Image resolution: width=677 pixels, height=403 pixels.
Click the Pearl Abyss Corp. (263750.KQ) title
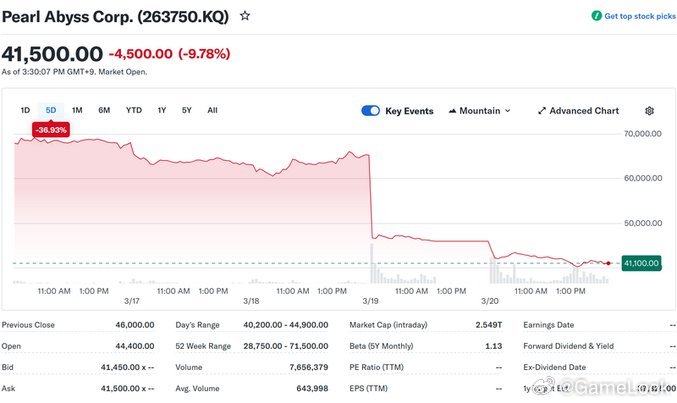pos(115,17)
